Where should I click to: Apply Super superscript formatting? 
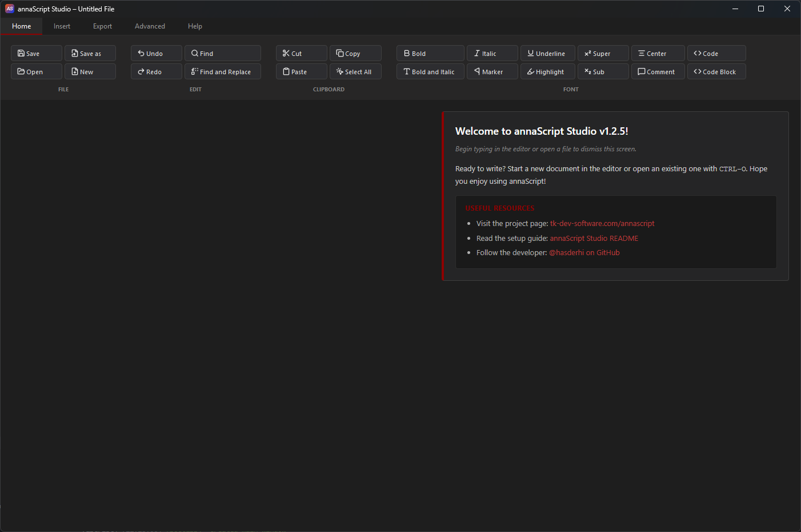click(603, 53)
